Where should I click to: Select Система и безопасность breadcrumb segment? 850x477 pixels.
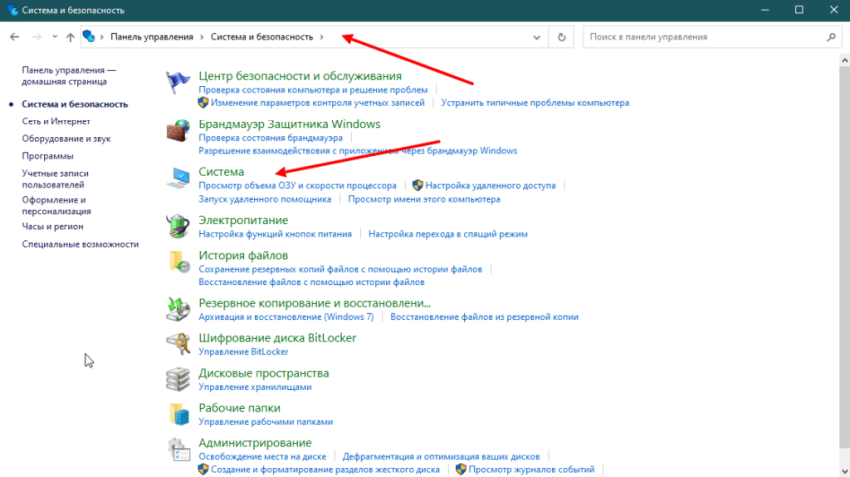point(262,37)
